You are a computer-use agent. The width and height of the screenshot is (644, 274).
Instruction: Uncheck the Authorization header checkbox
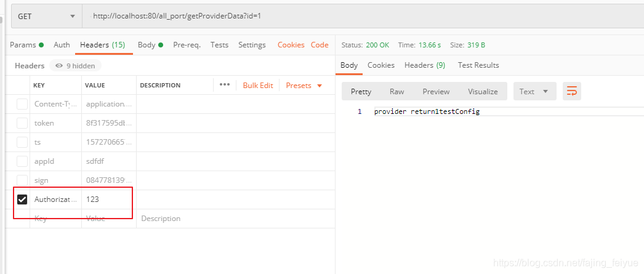coord(22,199)
